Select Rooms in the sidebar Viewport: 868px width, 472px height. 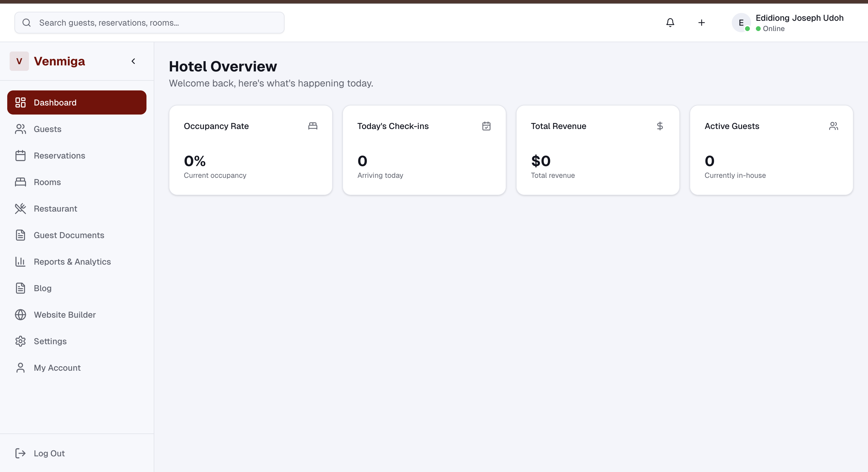[x=47, y=182]
